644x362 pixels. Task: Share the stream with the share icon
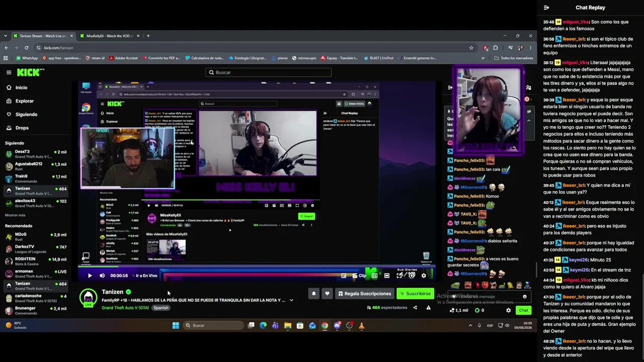(x=415, y=308)
